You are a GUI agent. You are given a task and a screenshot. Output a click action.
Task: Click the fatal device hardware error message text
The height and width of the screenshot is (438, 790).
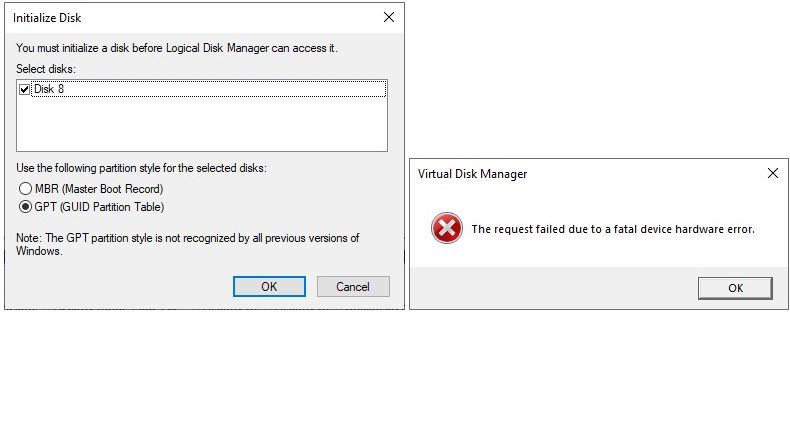(x=613, y=229)
